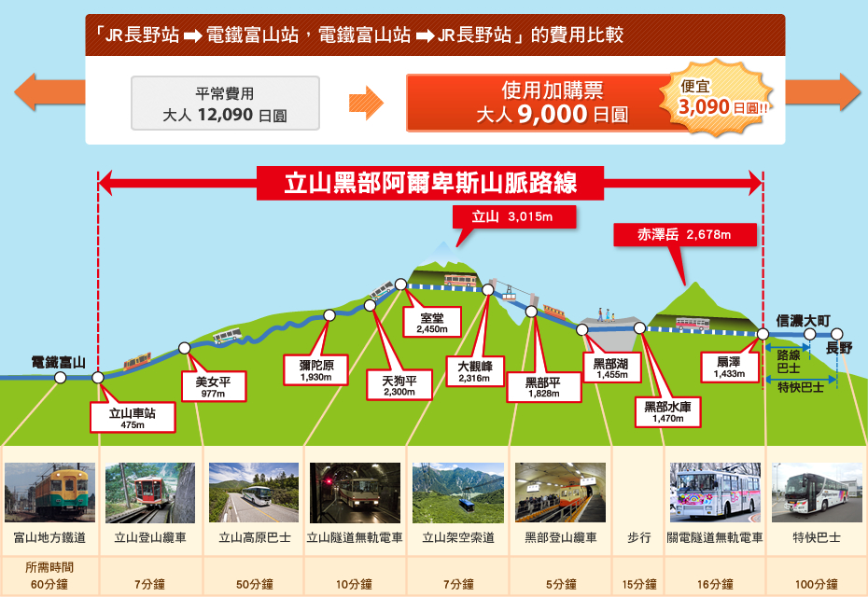Viewport: 868px width, 597px height.
Task: Click the brown fare comparison title bar
Action: 435,35
